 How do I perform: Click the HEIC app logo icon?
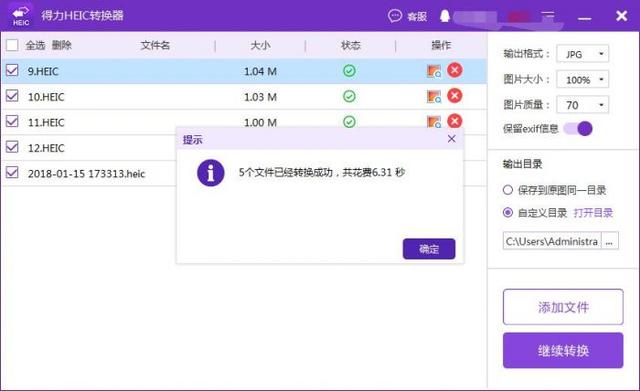pos(20,15)
